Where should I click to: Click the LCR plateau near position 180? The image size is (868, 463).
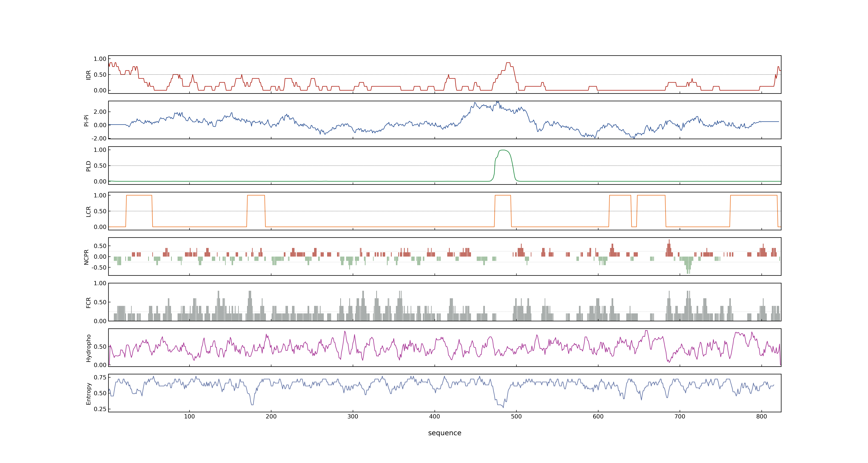[256, 195]
